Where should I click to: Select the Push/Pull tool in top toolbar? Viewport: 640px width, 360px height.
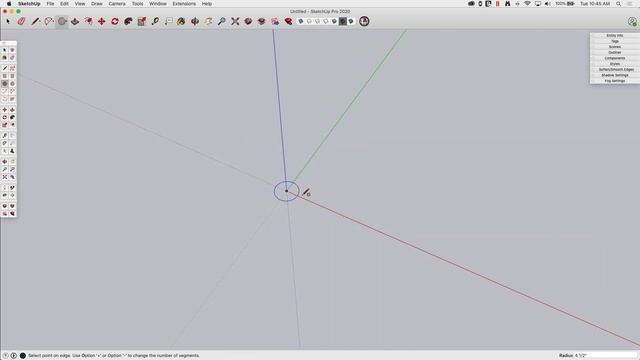[x=75, y=21]
